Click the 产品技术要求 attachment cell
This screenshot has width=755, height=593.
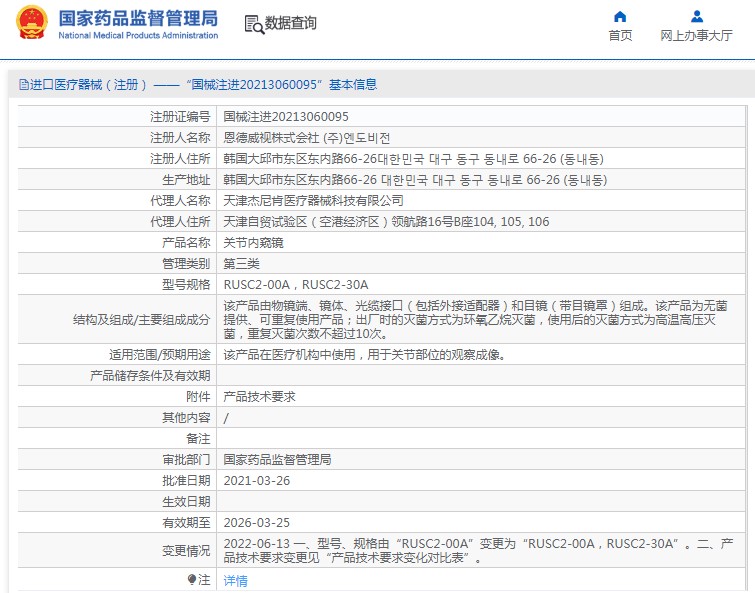259,396
